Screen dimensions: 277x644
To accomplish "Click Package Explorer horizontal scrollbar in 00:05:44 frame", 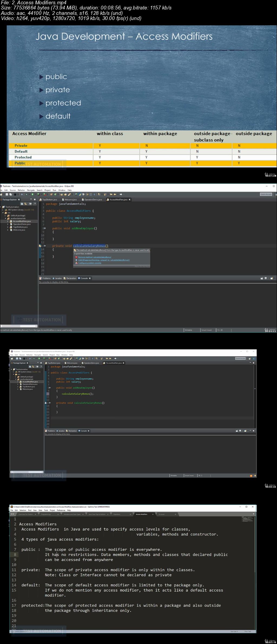I will click(27, 472).
